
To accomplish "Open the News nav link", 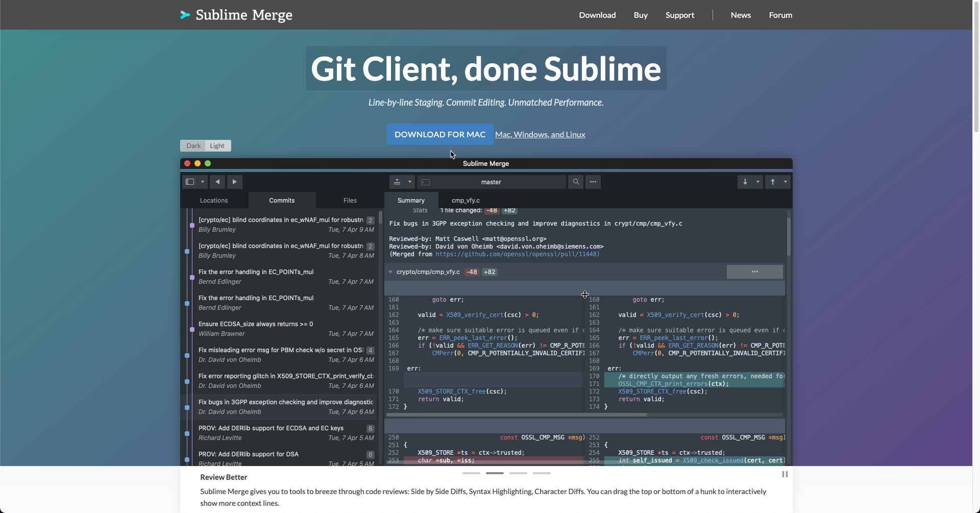I will click(741, 15).
